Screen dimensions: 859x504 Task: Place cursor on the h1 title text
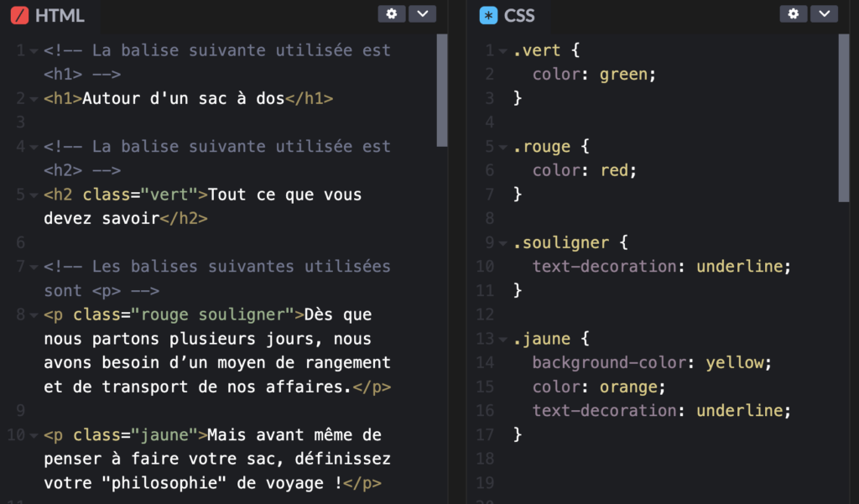pos(184,98)
